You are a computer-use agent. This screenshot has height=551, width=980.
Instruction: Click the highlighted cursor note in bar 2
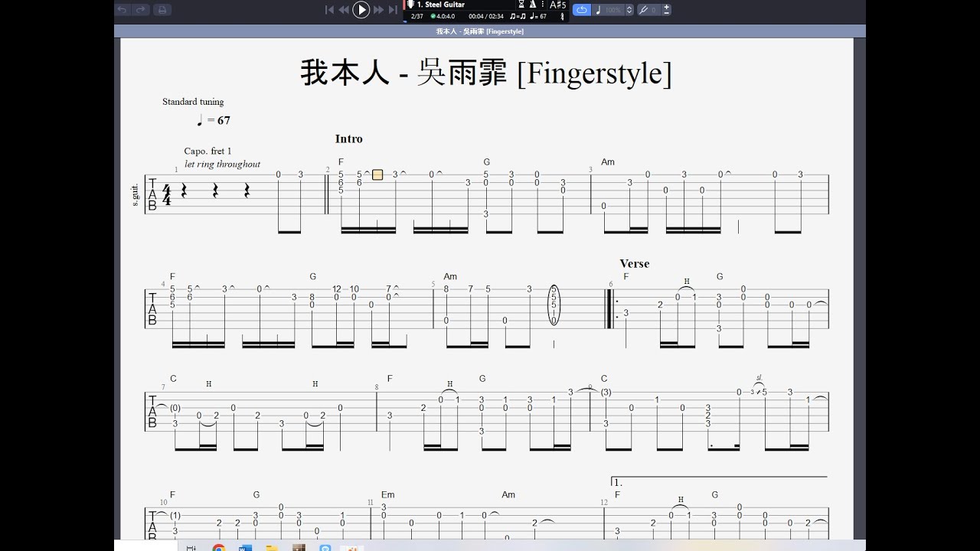click(x=377, y=174)
